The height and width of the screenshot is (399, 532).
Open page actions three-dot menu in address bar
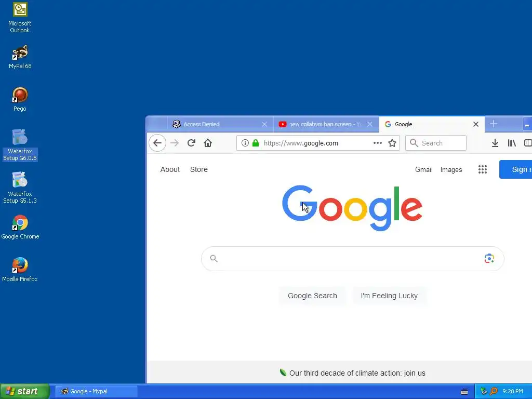coord(378,143)
